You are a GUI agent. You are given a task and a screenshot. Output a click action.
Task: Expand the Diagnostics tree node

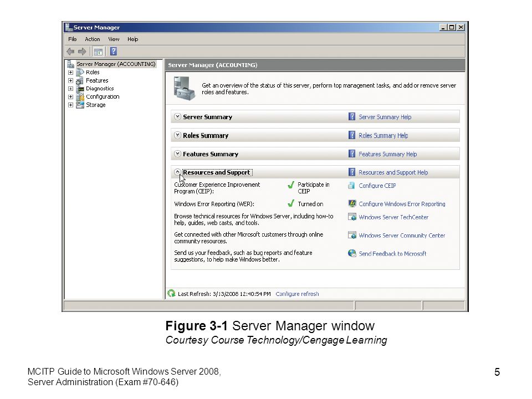[x=70, y=89]
